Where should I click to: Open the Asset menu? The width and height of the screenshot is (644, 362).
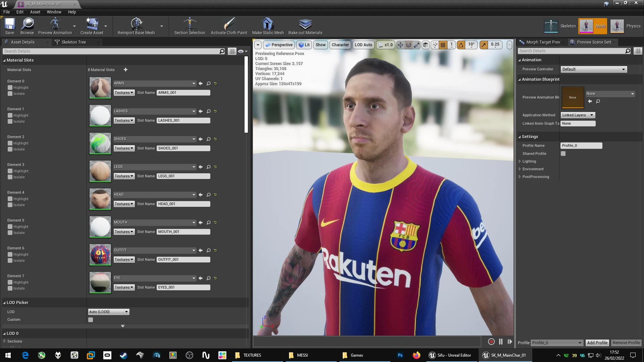pos(35,12)
